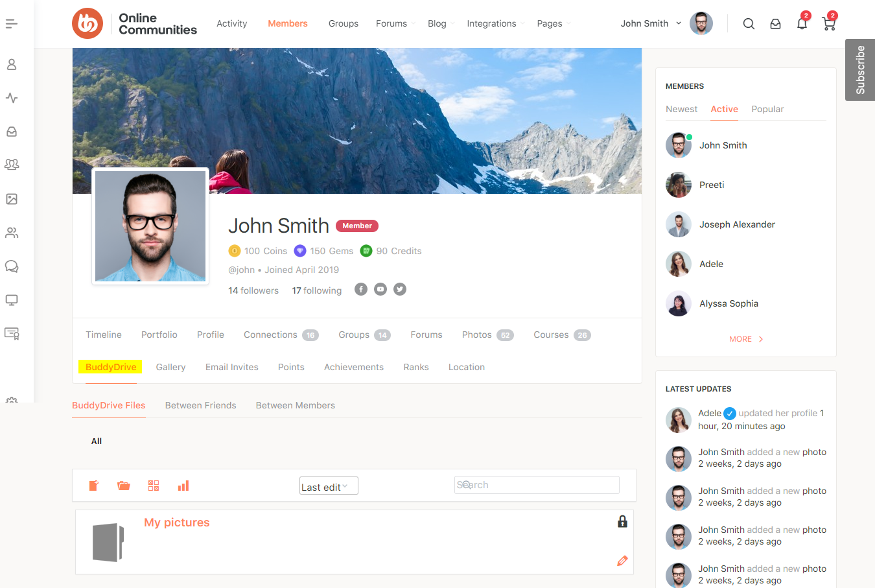
Task: Open the new folder icon in BuddyDrive toolbar
Action: (x=123, y=485)
